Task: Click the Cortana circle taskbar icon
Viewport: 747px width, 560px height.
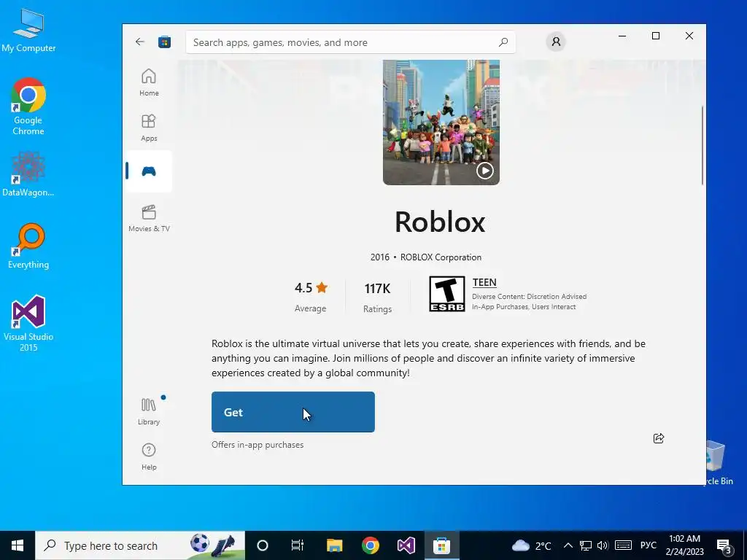Action: pos(262,545)
